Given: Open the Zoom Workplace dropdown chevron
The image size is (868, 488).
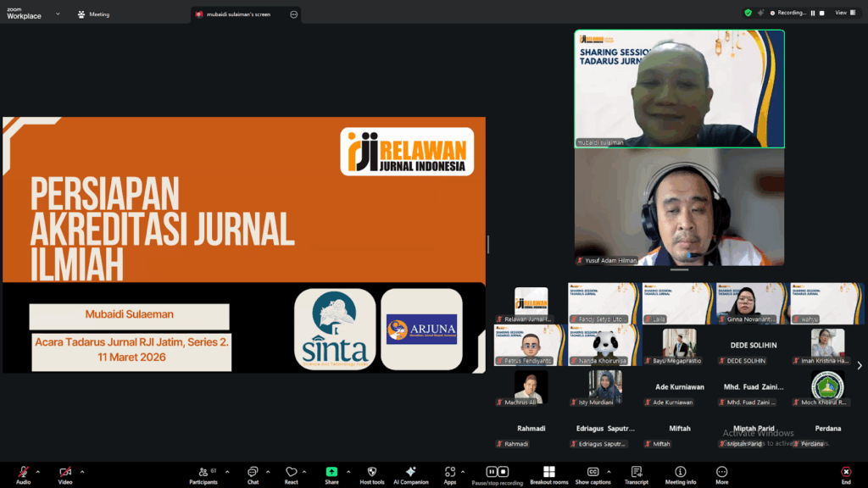Looking at the screenshot, I should [58, 14].
